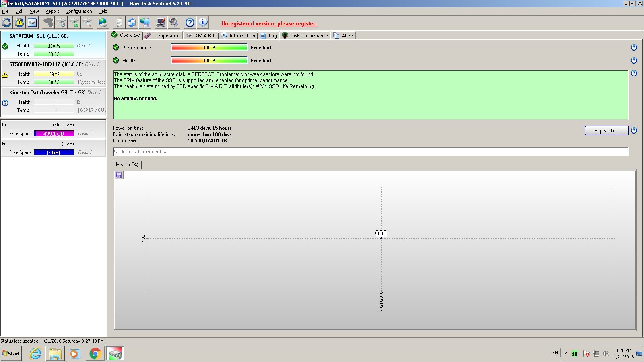
Task: Open Windows Start button
Action: 11,354
